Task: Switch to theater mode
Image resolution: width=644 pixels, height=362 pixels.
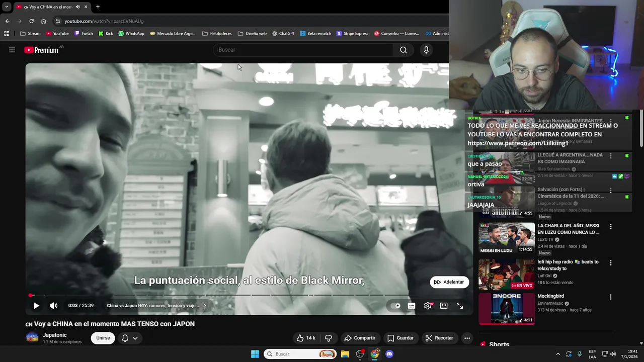Action: [444, 306]
